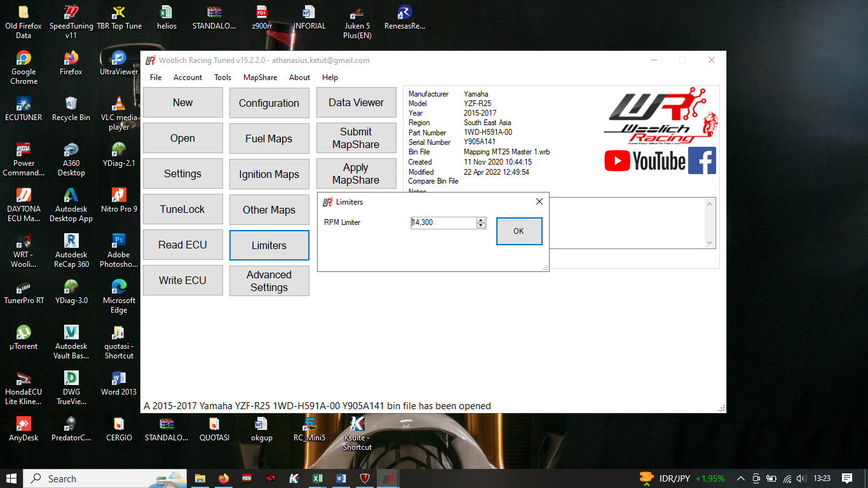
Task: Click the Facebook icon
Action: (x=702, y=161)
